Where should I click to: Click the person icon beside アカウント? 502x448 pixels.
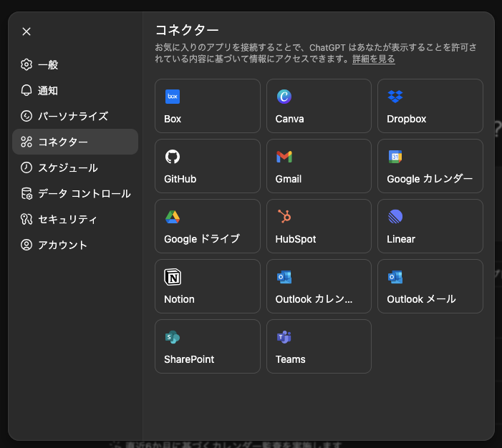click(26, 245)
